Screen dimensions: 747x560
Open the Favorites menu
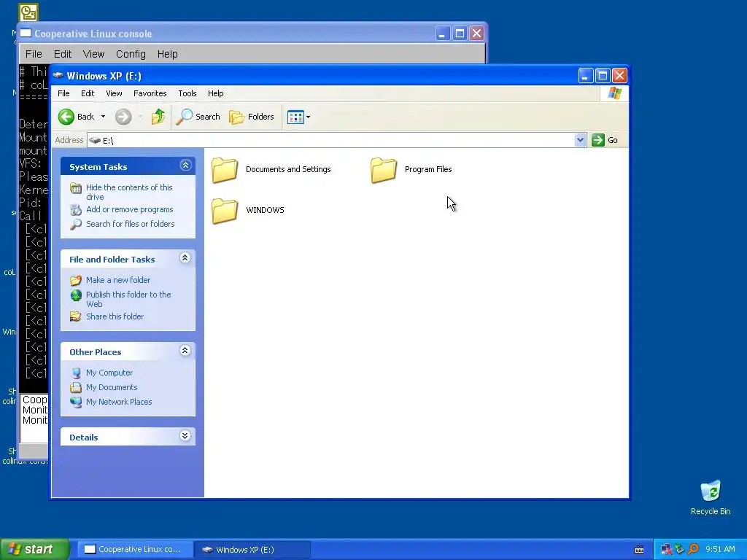tap(150, 93)
